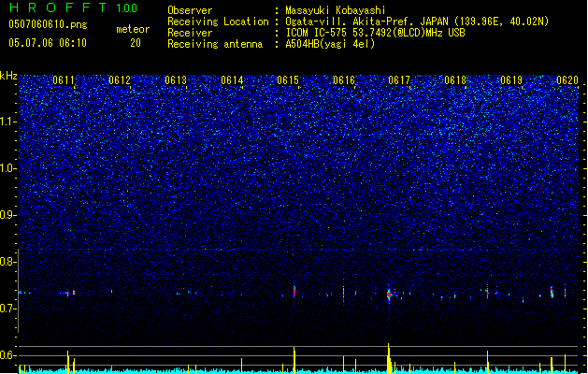Click the strongest meteor echo near 0617
This screenshot has height=374, width=588.
point(389,295)
